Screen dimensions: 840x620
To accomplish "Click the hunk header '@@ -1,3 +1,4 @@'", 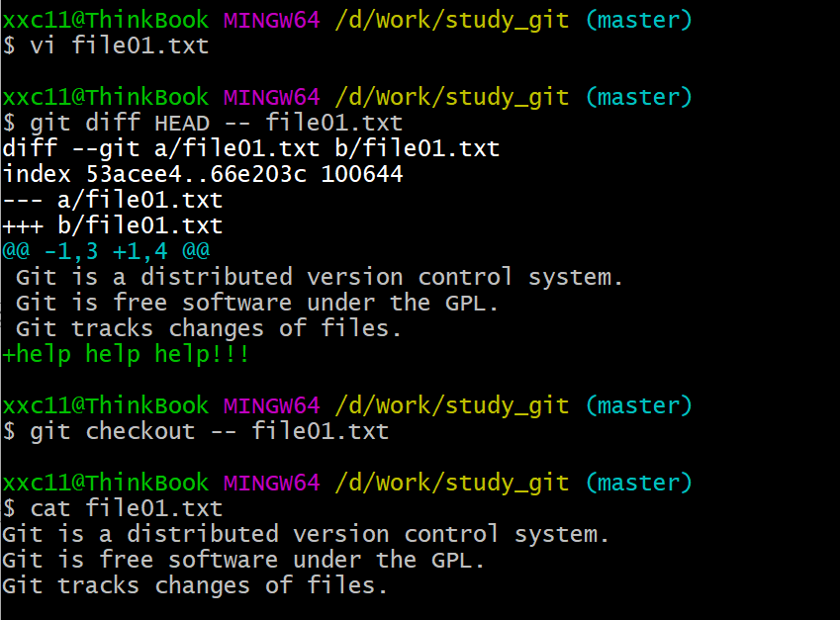I will tap(106, 251).
